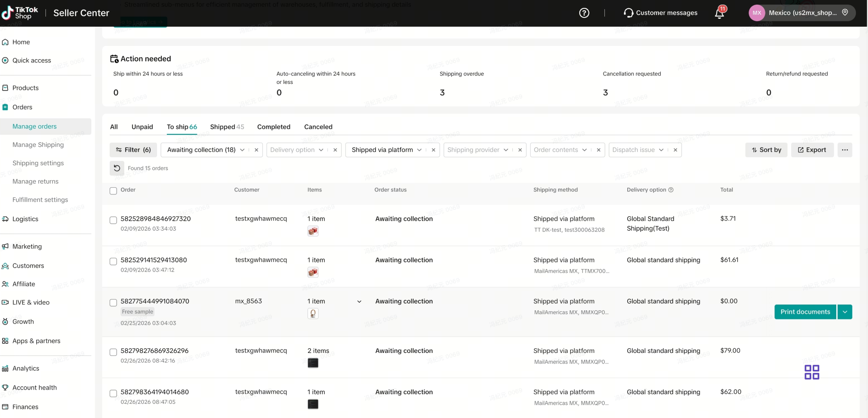Click the refresh orders icon
The width and height of the screenshot is (868, 418).
(x=117, y=168)
